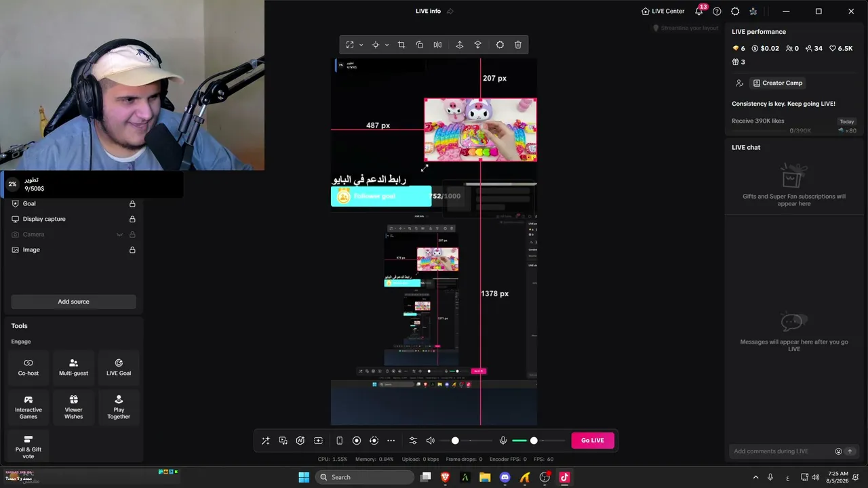
Task: Send the comment with the arrow button
Action: click(850, 451)
